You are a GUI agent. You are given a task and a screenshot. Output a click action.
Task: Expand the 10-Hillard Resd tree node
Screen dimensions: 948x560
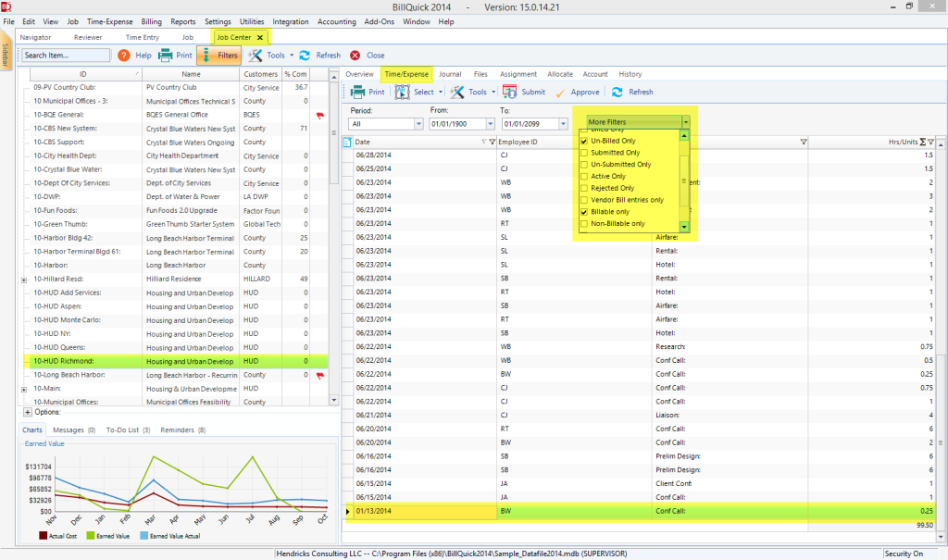click(x=24, y=280)
